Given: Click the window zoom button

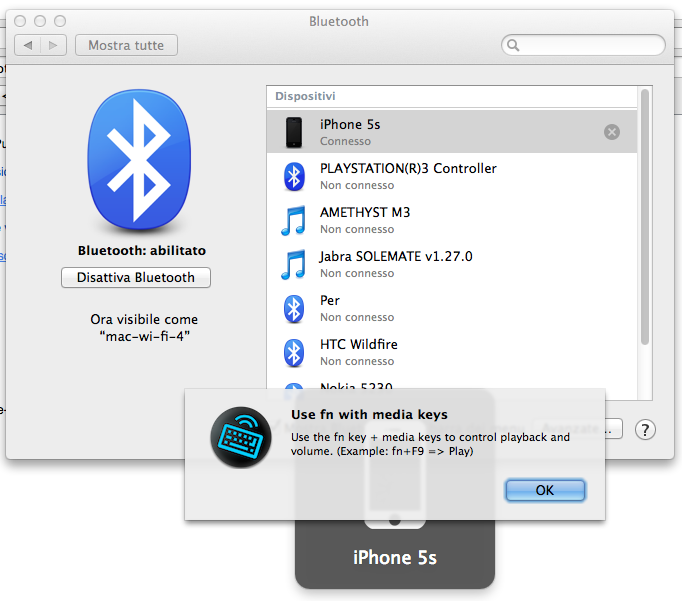Looking at the screenshot, I should 60,21.
